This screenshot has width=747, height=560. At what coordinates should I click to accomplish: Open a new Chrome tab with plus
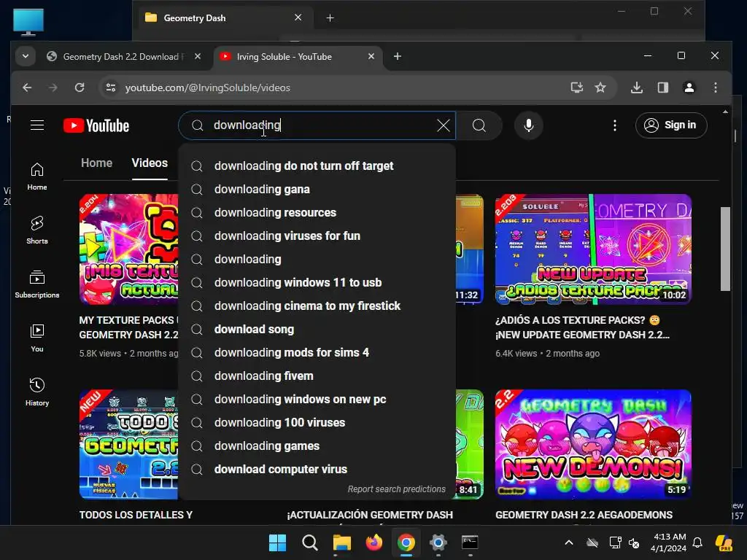coord(398,57)
